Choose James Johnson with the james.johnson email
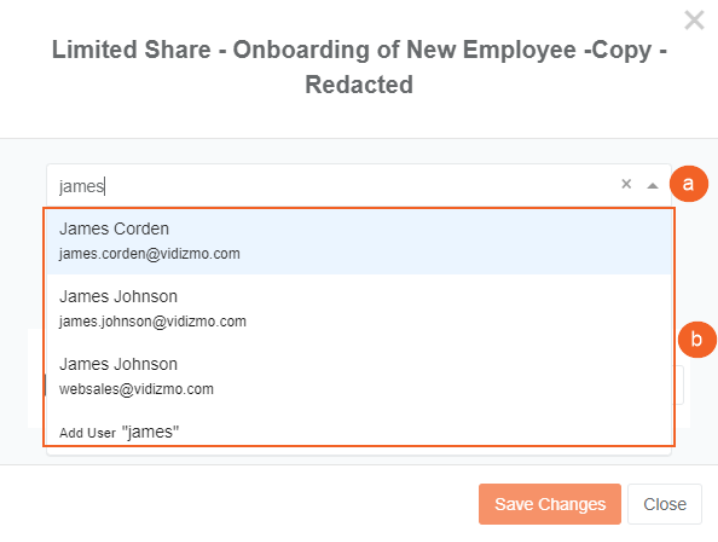 click(359, 309)
